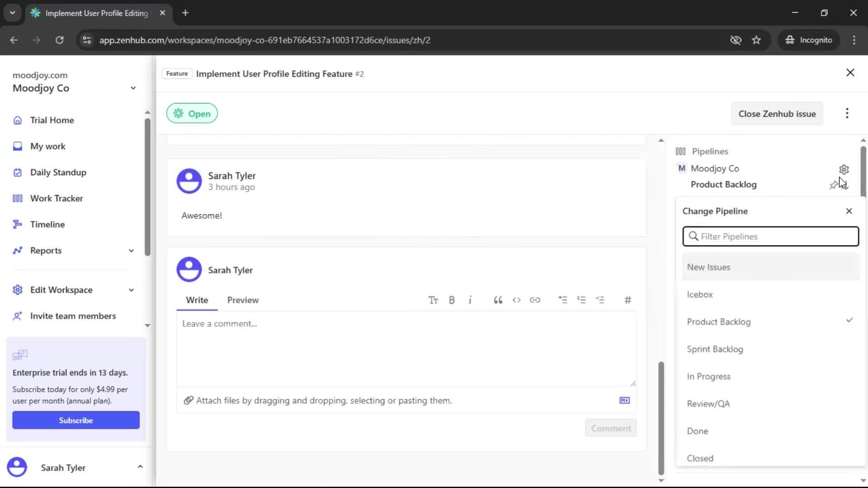Apply italic formatting in the comment editor
Viewport: 868px width, 488px height.
coord(471,300)
